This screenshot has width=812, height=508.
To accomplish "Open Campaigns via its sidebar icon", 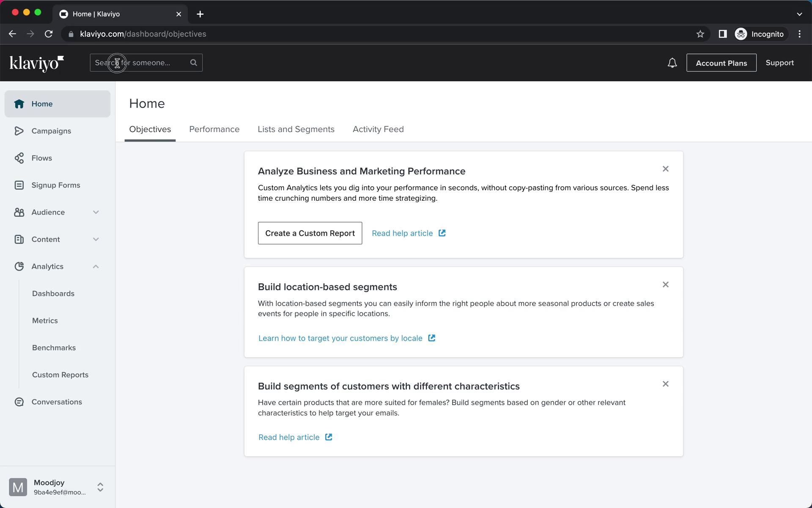I will point(19,131).
